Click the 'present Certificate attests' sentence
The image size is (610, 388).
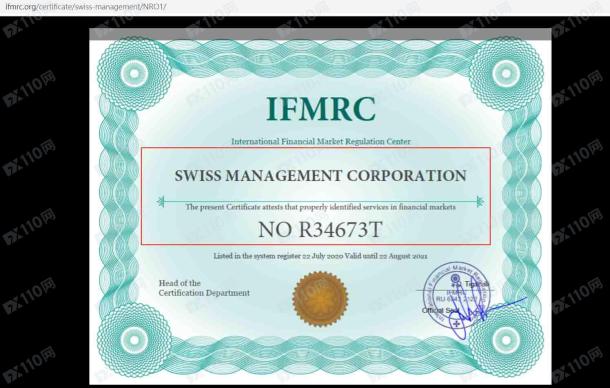(x=320, y=207)
